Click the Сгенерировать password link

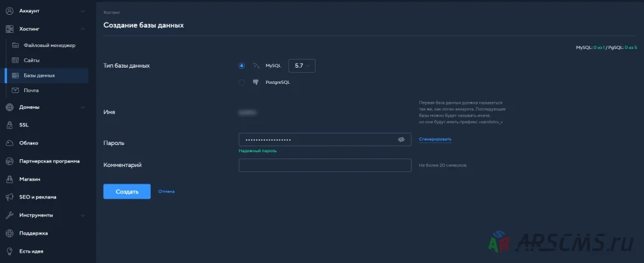pyautogui.click(x=435, y=139)
